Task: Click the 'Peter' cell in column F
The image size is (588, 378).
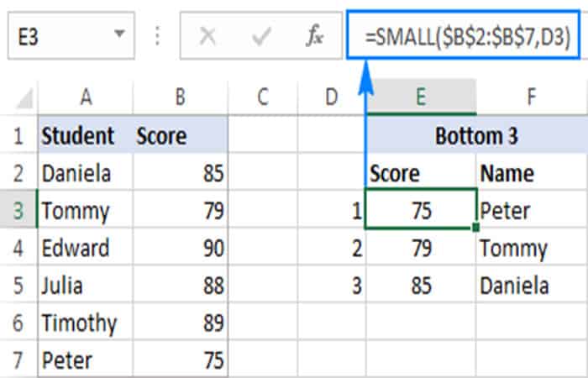Action: 532,209
